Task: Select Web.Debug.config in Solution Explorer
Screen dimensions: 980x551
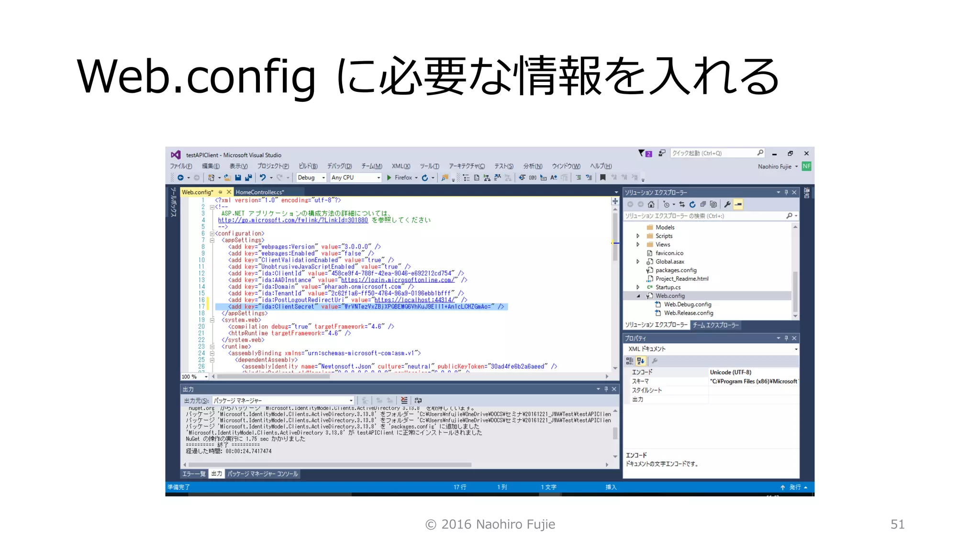Action: (688, 305)
